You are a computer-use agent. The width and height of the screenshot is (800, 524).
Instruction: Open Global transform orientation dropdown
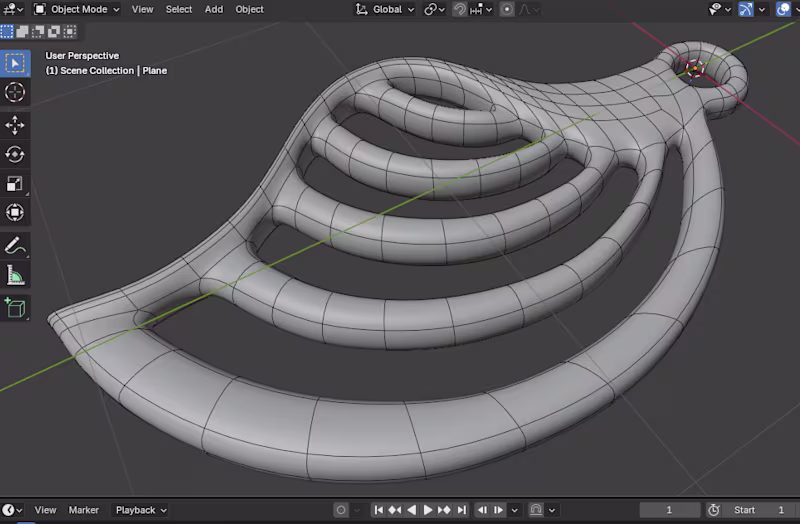pos(385,9)
